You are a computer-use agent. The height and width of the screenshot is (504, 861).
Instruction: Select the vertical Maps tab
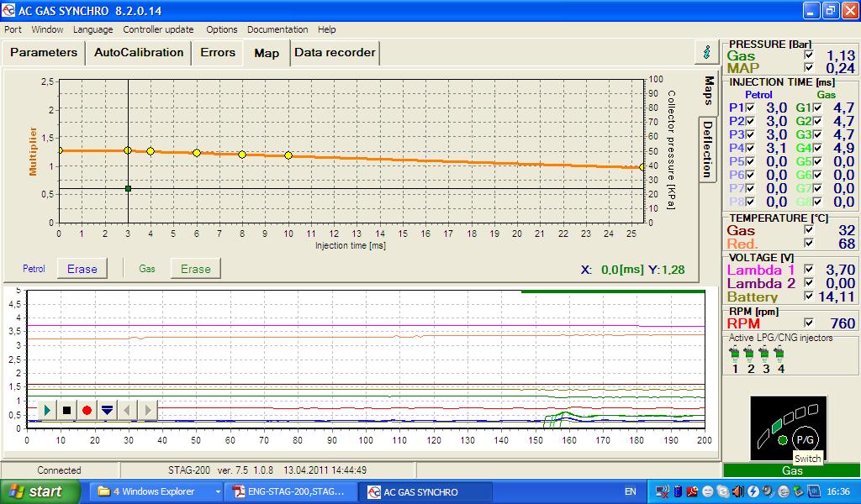tap(708, 91)
